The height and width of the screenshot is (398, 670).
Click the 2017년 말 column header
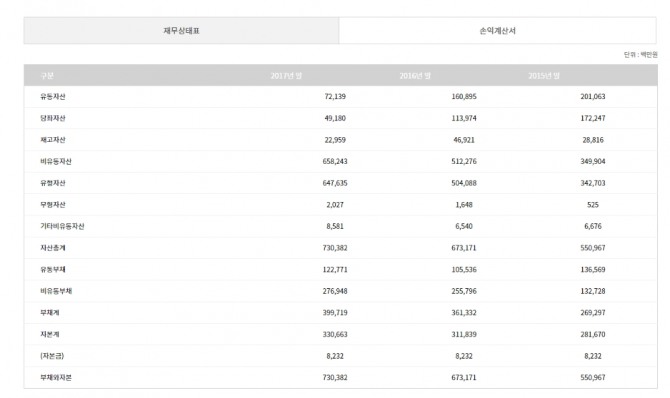pos(286,76)
